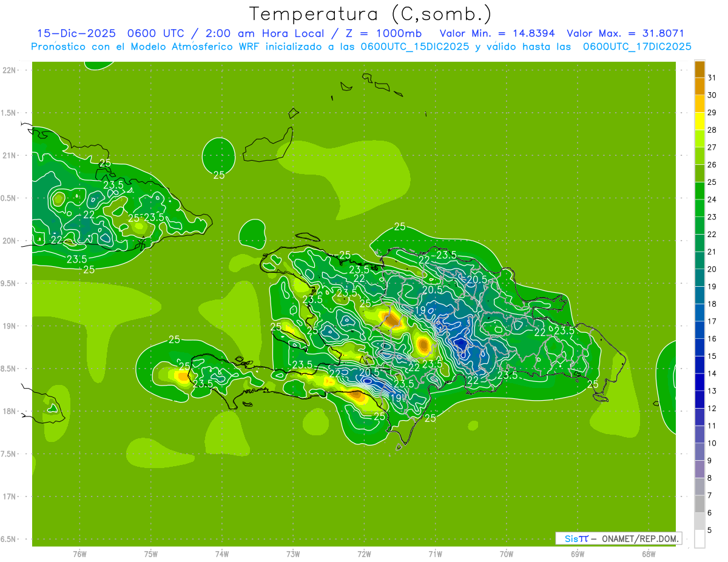
Task: Pick the blue swatch between 15 and 16
Action: point(699,347)
